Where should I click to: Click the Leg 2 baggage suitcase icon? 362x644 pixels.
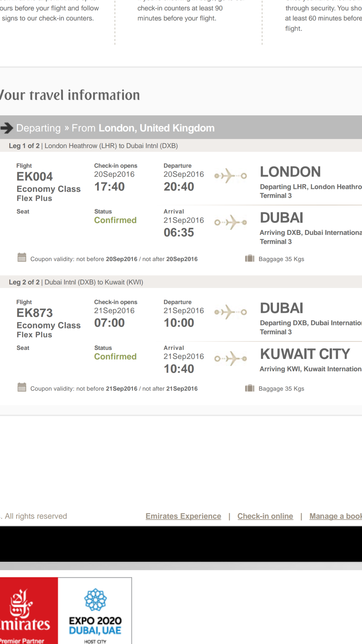250,388
